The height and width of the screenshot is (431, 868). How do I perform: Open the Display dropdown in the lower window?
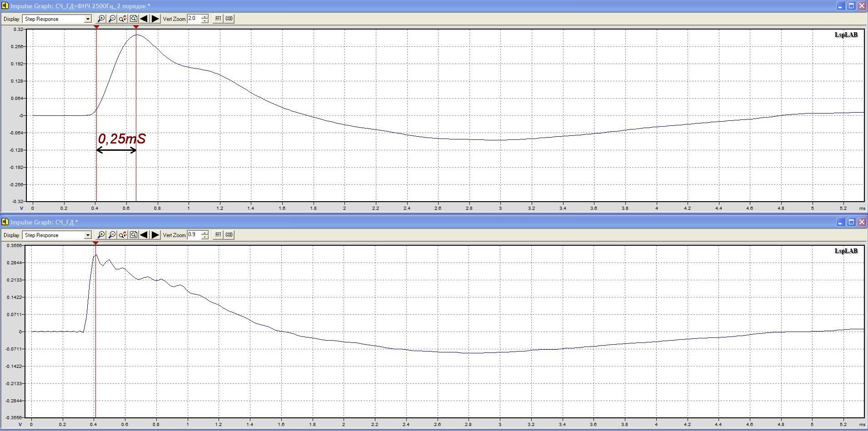(x=88, y=235)
